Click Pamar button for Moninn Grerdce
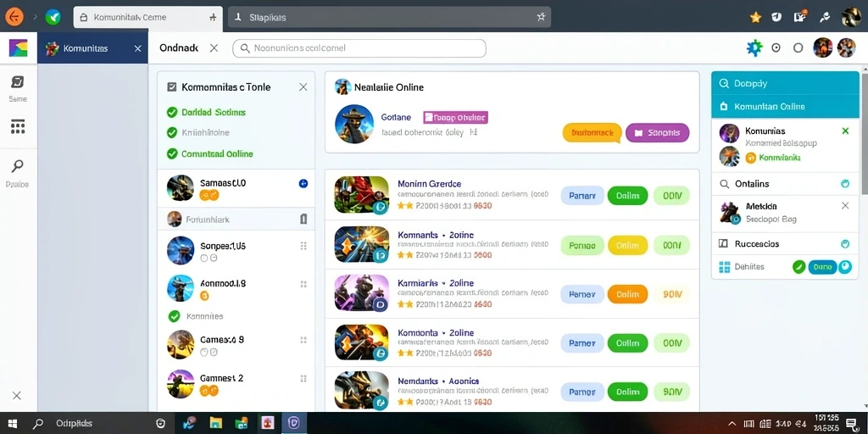 [582, 196]
